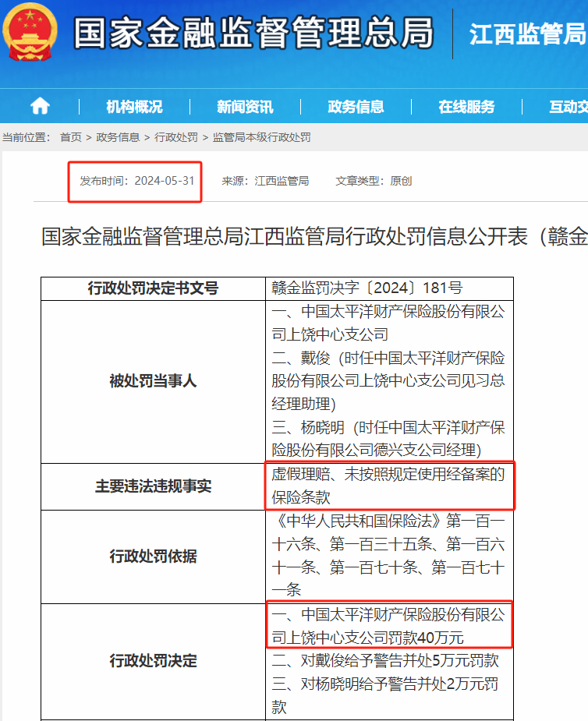Go to 首页 in the breadcrumb
This screenshot has height=721, width=588.
pyautogui.click(x=71, y=137)
